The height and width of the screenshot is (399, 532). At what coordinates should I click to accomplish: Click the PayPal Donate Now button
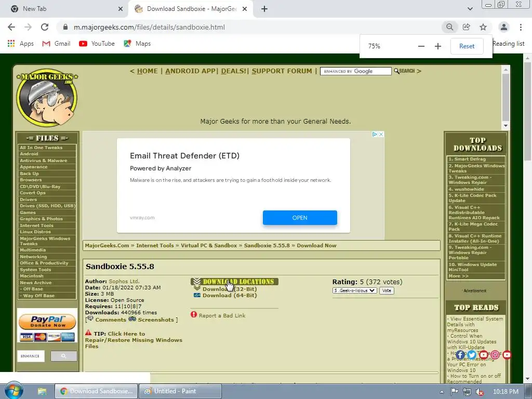47,321
